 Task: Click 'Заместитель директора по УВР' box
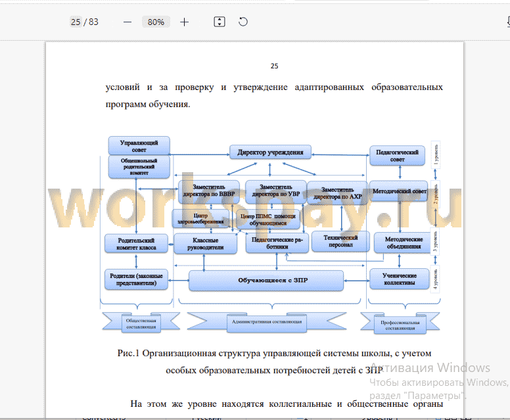point(276,191)
